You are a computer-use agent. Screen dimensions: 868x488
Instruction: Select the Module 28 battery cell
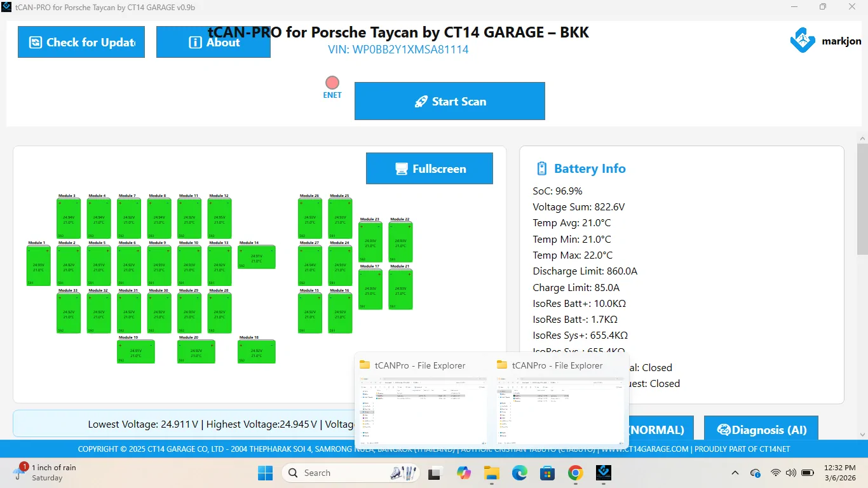[x=219, y=313]
